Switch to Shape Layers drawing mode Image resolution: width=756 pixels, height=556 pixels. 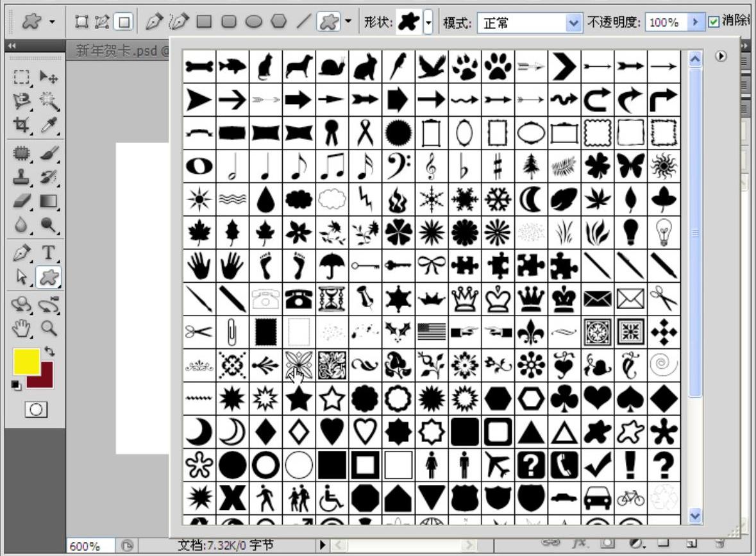[81, 22]
